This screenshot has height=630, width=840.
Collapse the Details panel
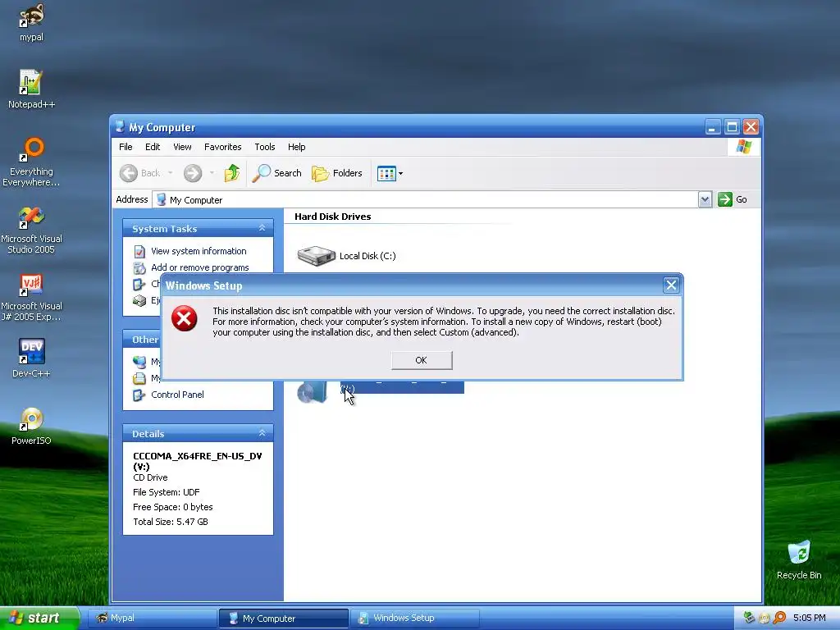pyautogui.click(x=262, y=433)
